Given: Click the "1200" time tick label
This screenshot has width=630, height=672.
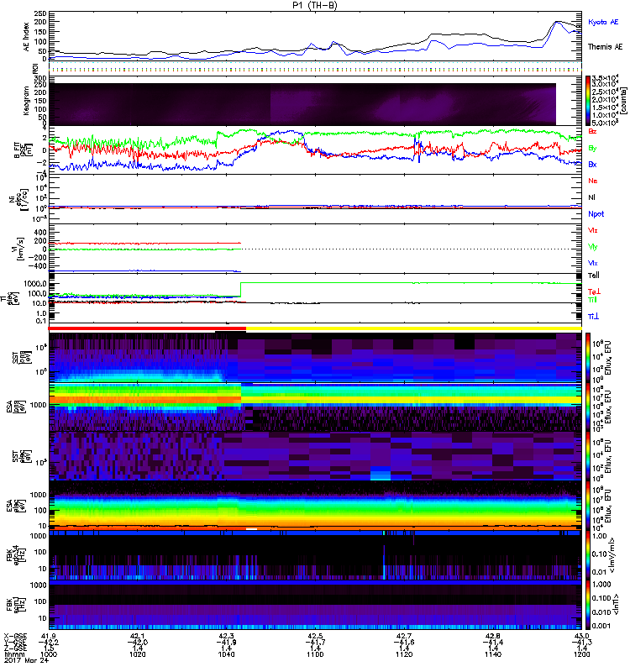Looking at the screenshot, I should pos(581,654).
